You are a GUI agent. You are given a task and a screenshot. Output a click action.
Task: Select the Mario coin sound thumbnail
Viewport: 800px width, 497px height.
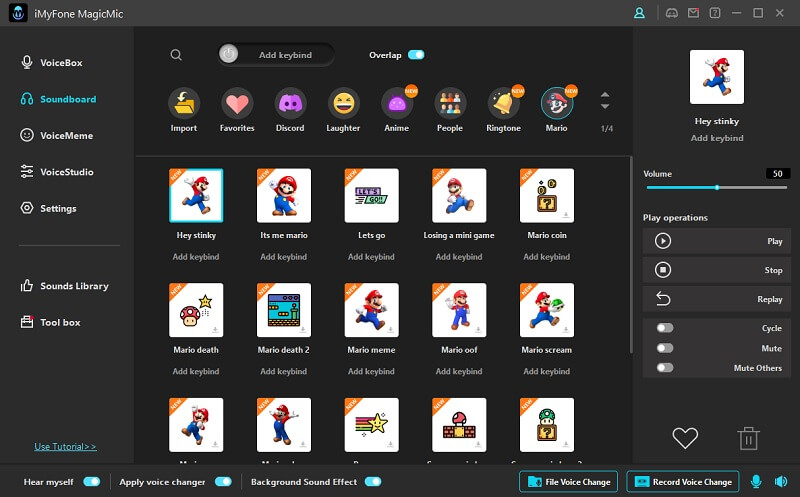point(546,195)
